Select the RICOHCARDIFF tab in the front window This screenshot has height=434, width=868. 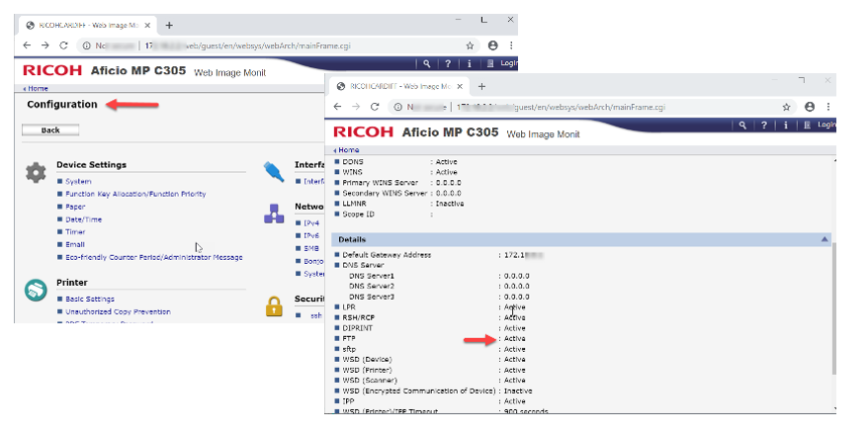(400, 86)
